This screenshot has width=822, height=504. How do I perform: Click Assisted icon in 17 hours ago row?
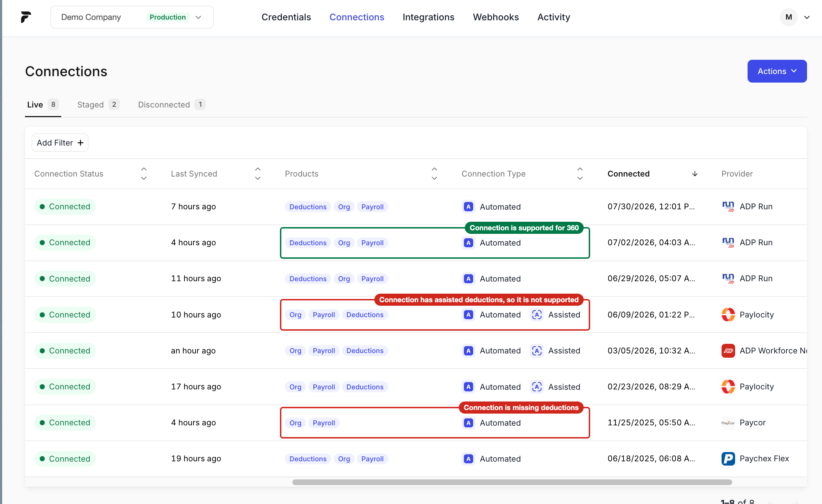(x=537, y=387)
